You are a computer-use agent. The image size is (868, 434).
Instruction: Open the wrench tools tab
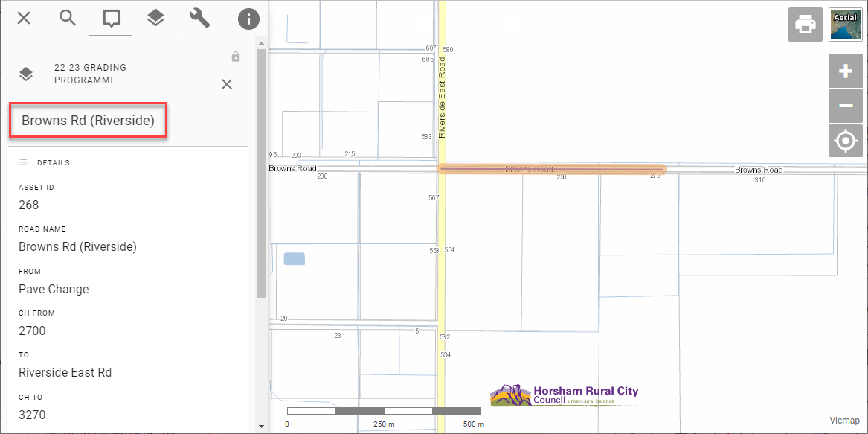point(199,18)
